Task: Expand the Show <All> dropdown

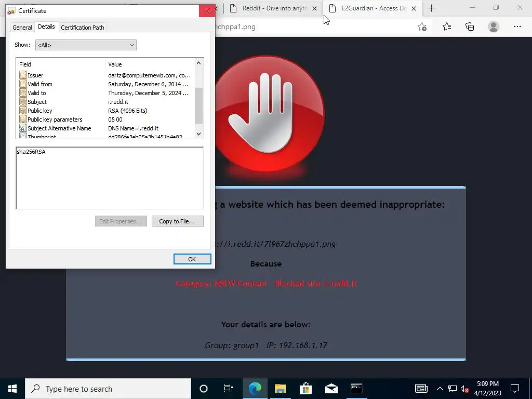Action: coord(86,45)
